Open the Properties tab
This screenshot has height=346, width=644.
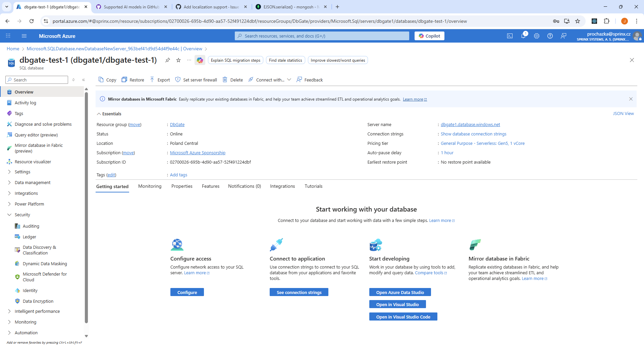(x=182, y=186)
